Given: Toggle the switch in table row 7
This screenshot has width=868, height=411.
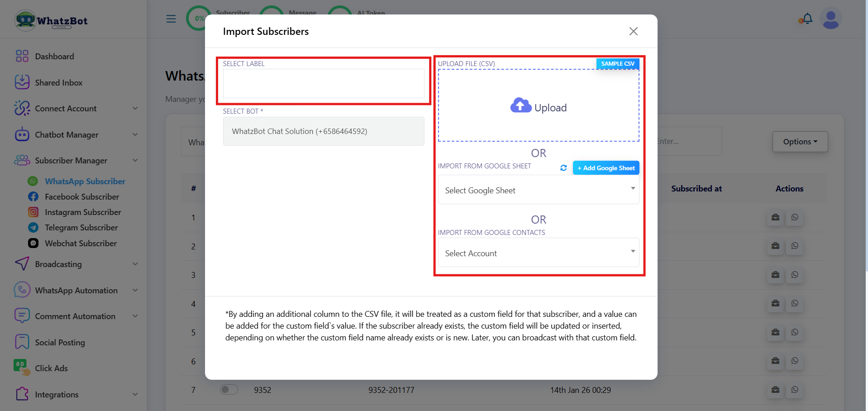Looking at the screenshot, I should click(x=229, y=389).
